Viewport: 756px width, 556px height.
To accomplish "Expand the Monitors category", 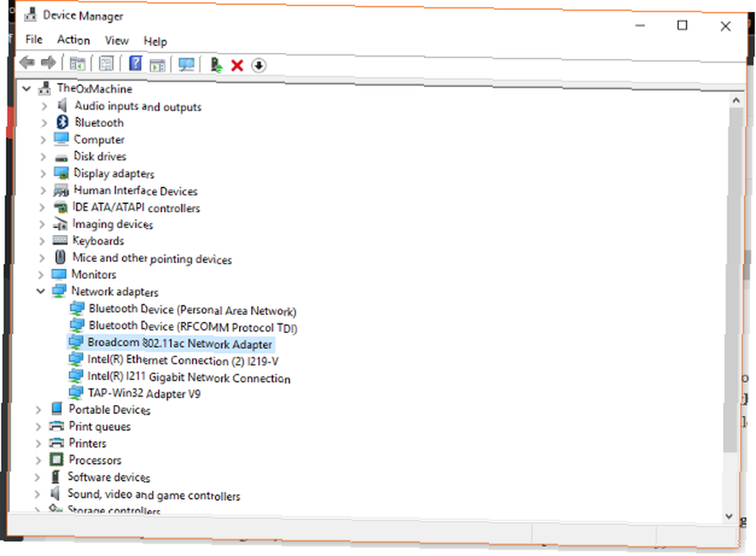I will [41, 275].
